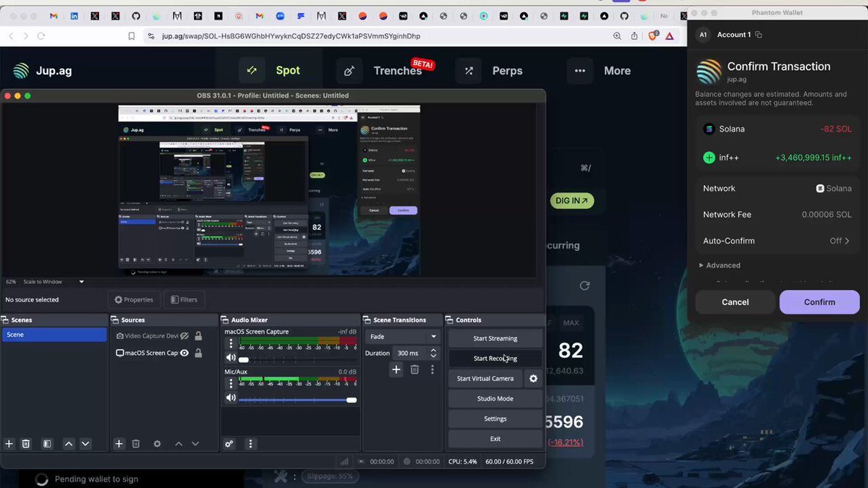Show the Video Capture Device source
The image size is (868, 488).
point(184,336)
